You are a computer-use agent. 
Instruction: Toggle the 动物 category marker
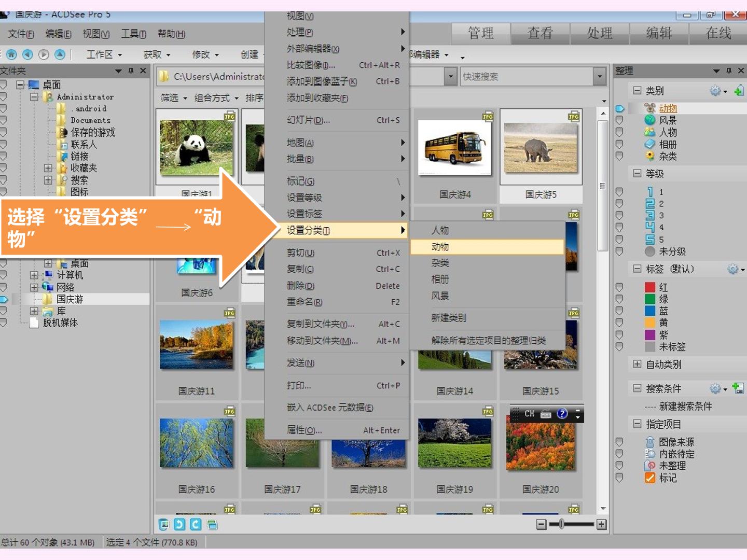(x=620, y=108)
